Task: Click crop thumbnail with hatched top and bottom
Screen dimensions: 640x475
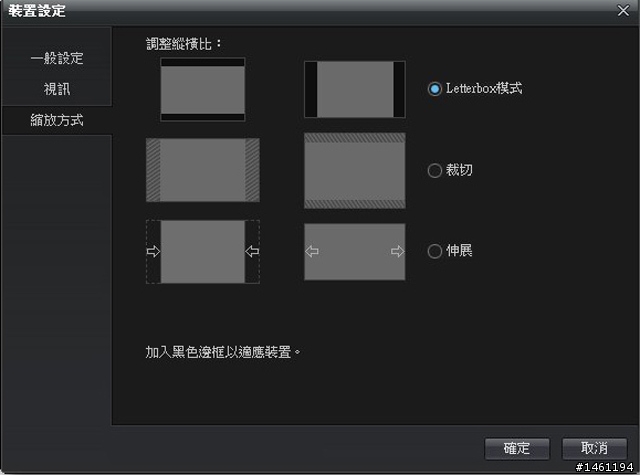Action: 355,171
